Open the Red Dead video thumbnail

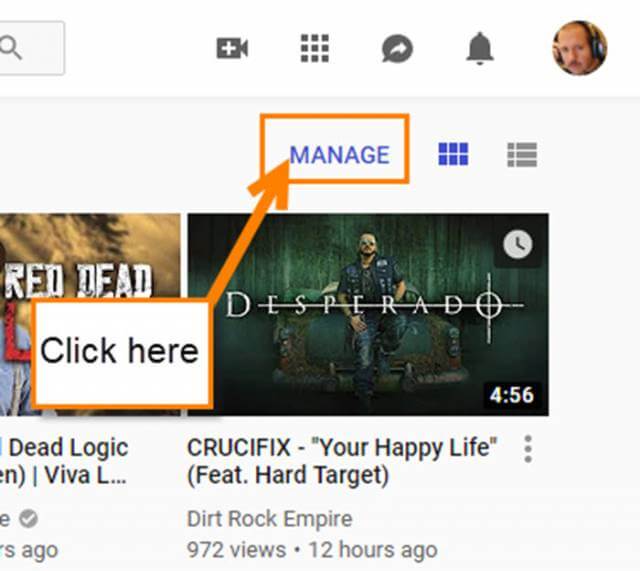pos(90,314)
